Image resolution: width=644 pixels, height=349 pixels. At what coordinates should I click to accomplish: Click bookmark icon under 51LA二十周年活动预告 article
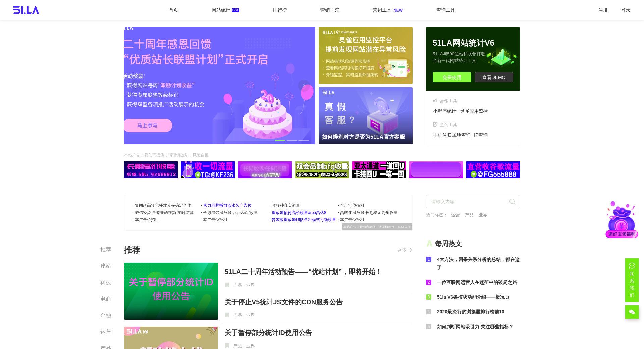tap(227, 285)
